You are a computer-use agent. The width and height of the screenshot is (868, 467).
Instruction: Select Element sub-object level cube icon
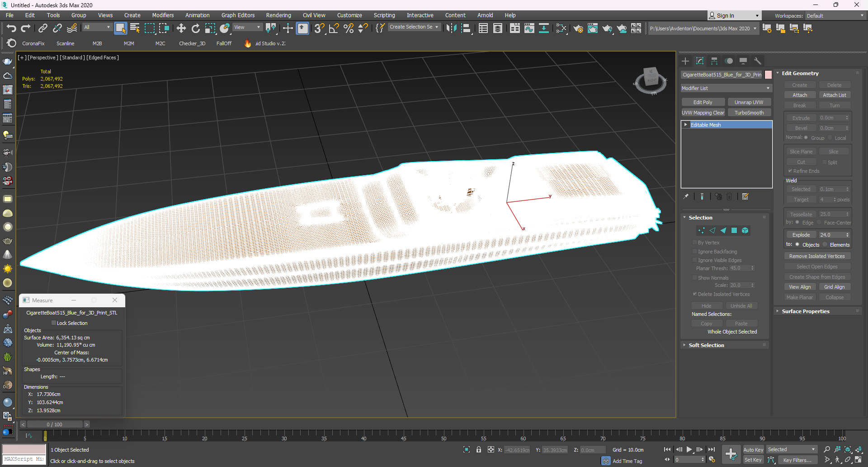click(x=745, y=230)
